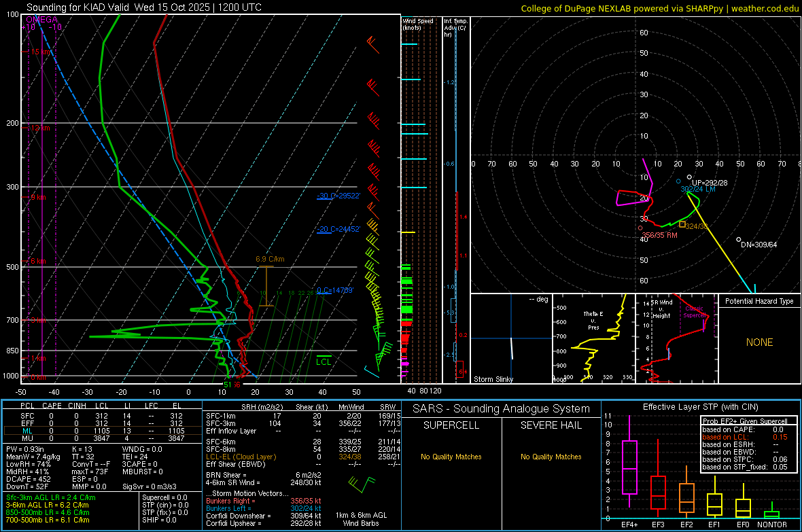Click the 'BRN Shear = 6 m2/s2' line
The height and width of the screenshot is (532, 802).
click(264, 475)
